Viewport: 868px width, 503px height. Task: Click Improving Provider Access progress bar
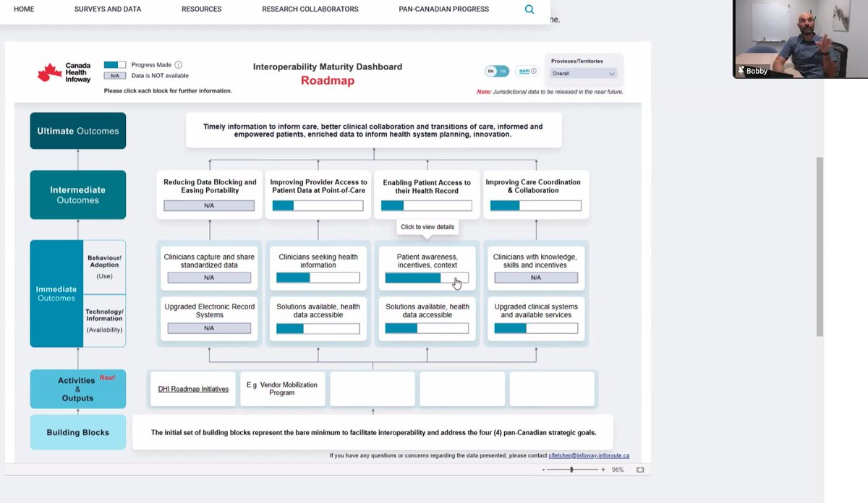click(318, 206)
